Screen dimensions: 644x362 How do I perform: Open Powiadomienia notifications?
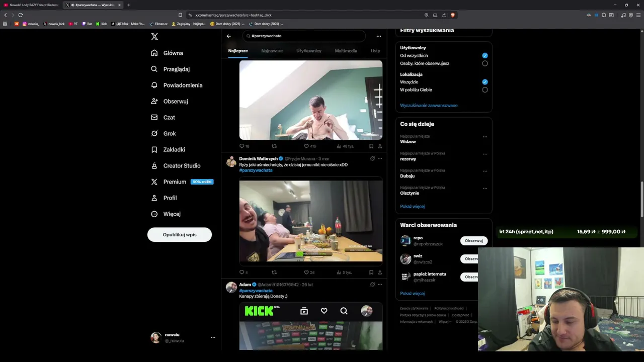pyautogui.click(x=177, y=85)
